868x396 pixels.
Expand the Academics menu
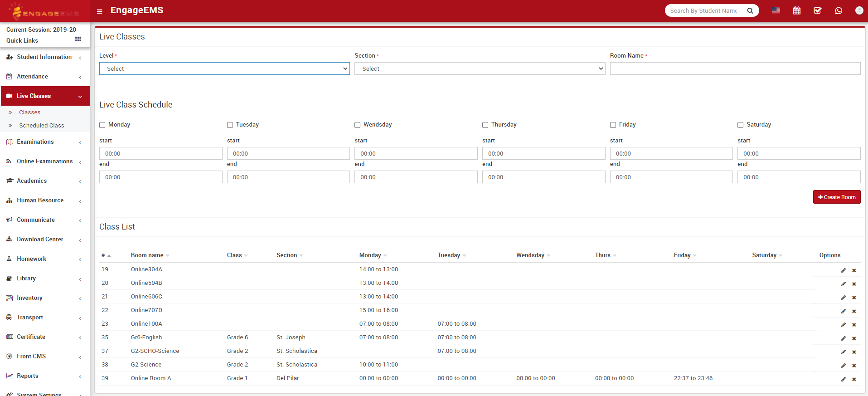(45, 181)
